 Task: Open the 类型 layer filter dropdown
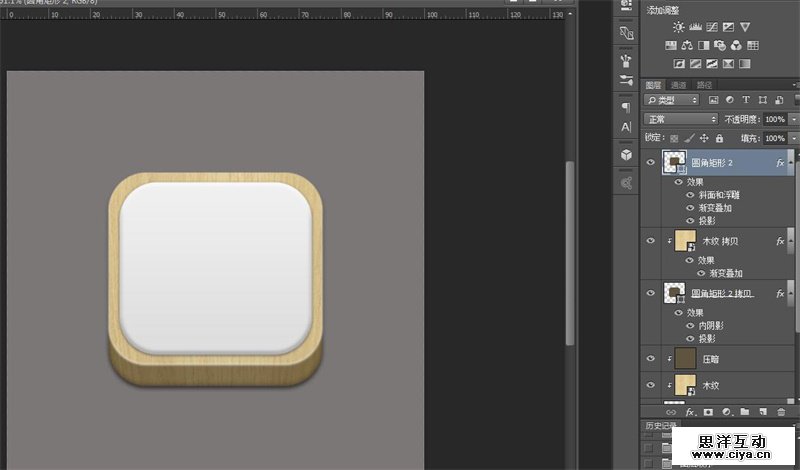pos(672,100)
